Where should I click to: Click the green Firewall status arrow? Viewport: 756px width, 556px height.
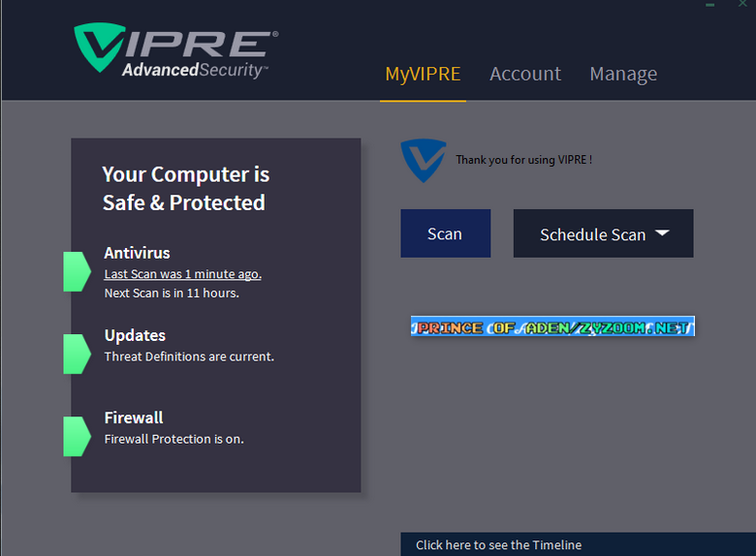pos(78,437)
